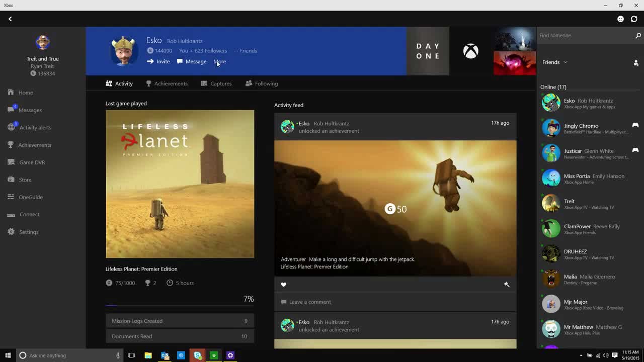The width and height of the screenshot is (644, 362).
Task: Open Messages in the sidebar
Action: [x=30, y=110]
